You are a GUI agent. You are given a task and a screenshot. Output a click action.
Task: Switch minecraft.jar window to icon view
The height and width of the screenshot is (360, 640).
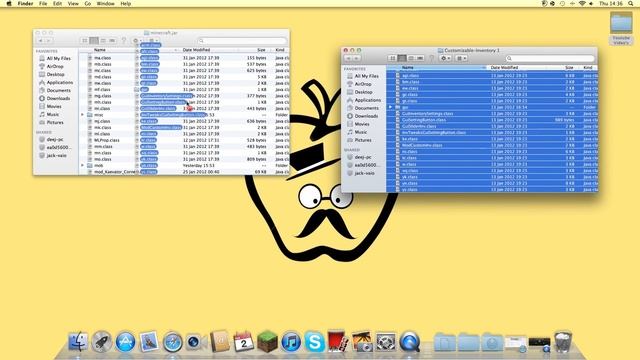85,40
